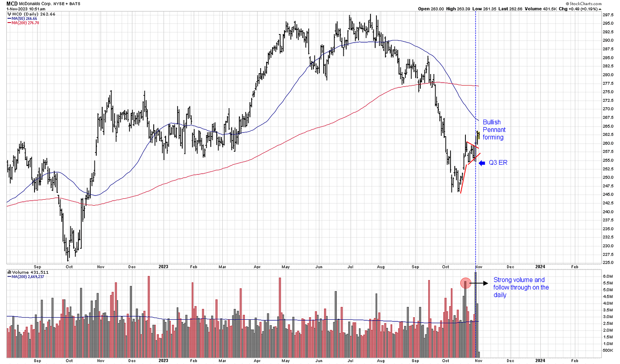Click the yellow-highlighted latest price bar
Viewport: 620px width, 364px height.
pos(479,136)
